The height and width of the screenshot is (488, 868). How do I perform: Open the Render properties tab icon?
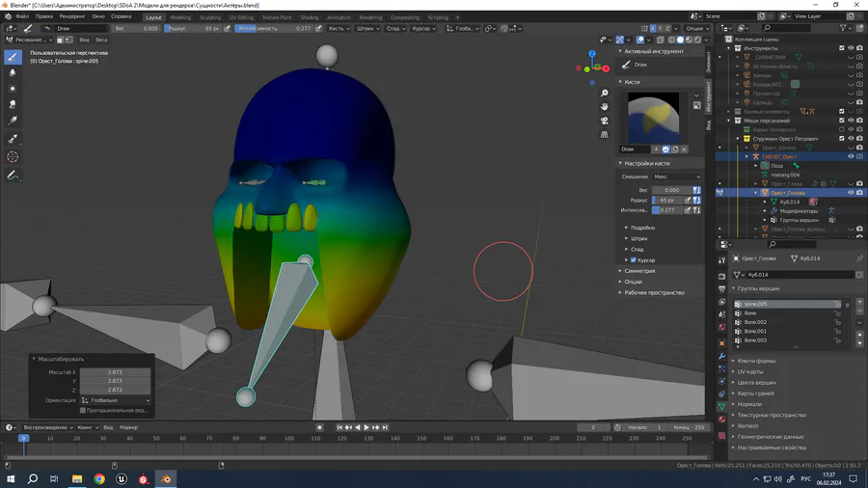point(721,276)
